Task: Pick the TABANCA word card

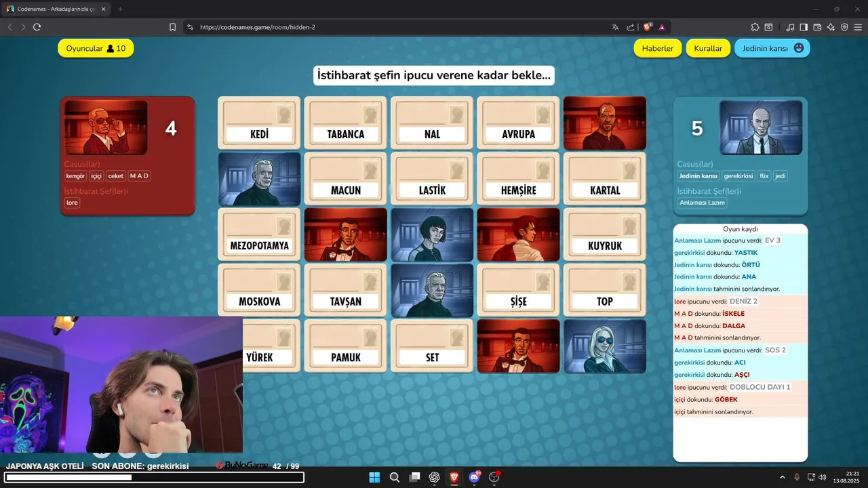Action: (x=345, y=123)
